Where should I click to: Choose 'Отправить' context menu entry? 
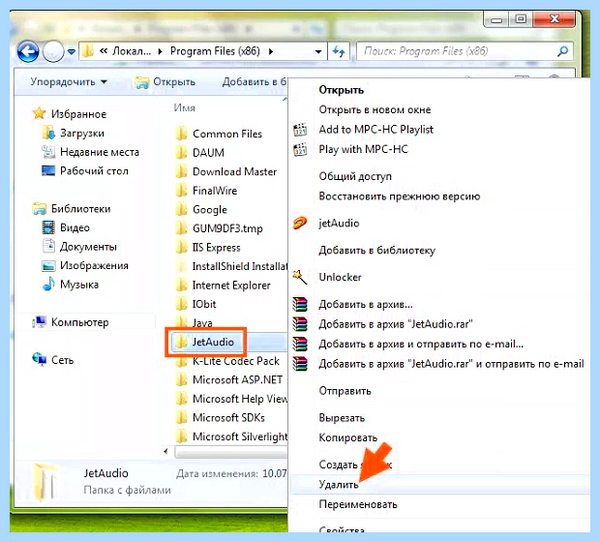point(345,391)
